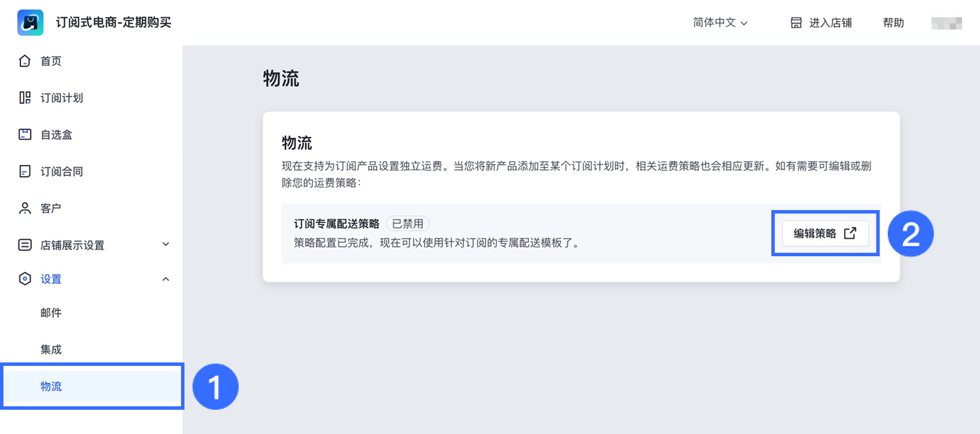
Task: Click the 自选盒 box icon
Action: (x=24, y=134)
